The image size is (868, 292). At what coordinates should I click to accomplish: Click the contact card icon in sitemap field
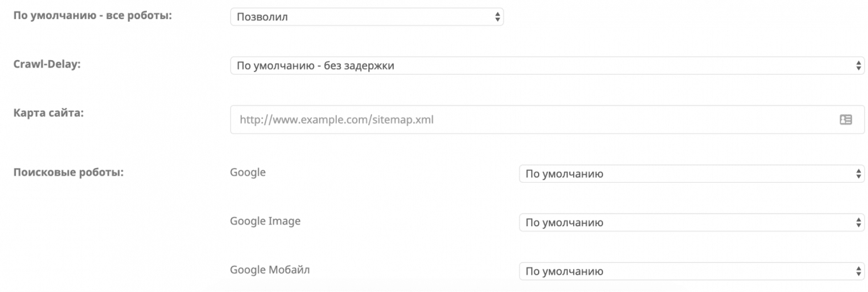pos(846,119)
